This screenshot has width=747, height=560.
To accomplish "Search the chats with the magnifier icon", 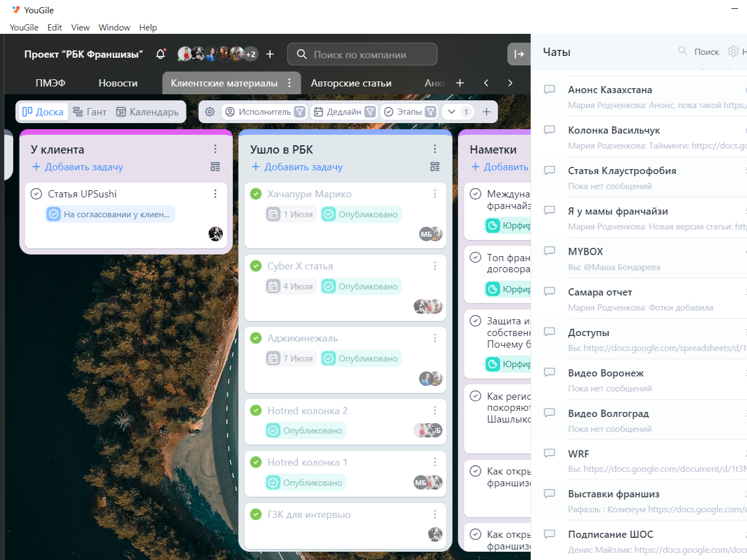I will click(683, 51).
